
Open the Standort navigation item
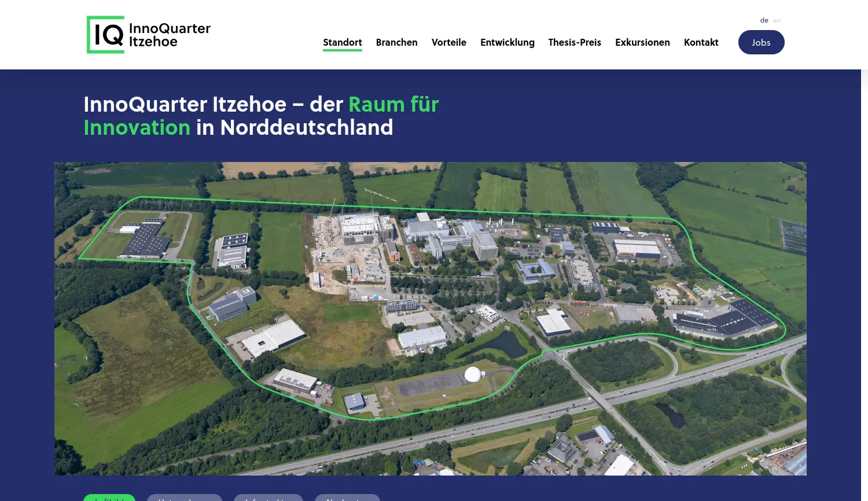(x=342, y=42)
